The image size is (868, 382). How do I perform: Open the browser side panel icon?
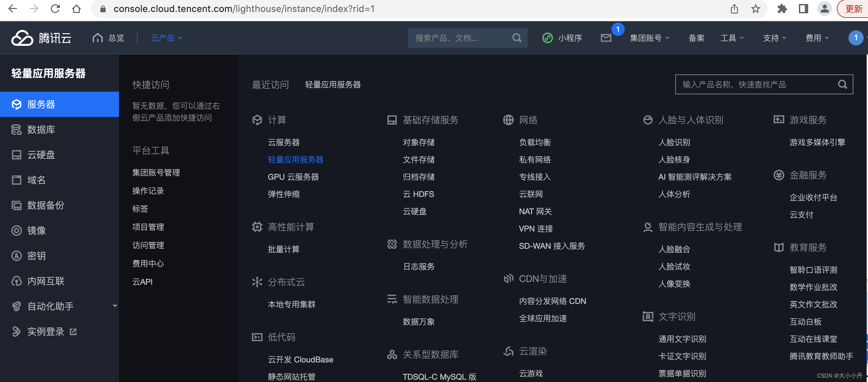tap(803, 9)
